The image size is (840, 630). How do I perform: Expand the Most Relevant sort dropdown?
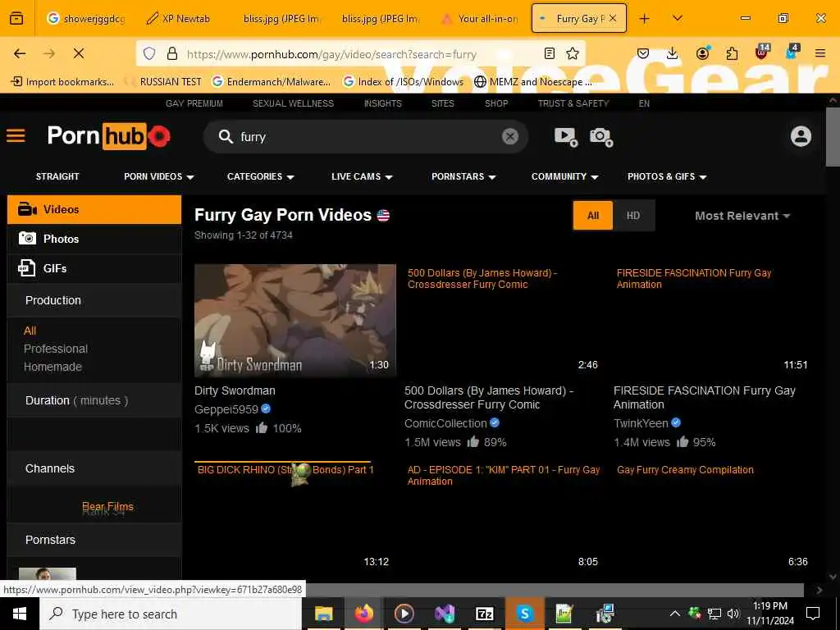click(742, 216)
